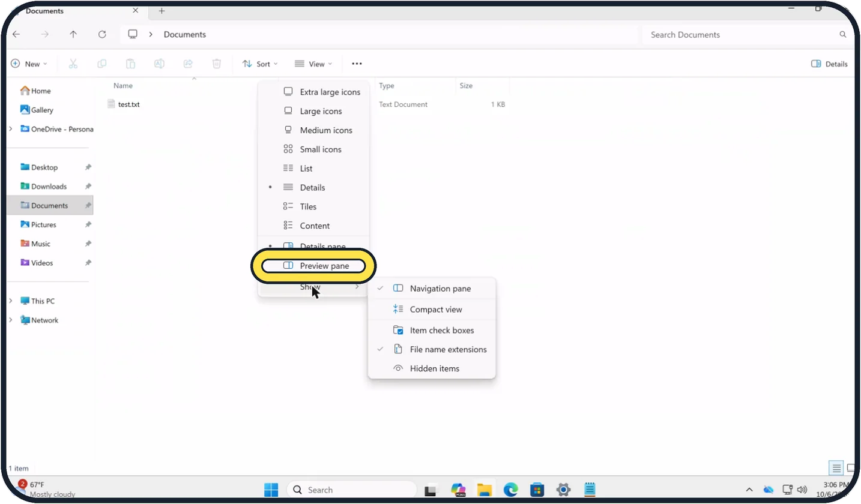Collapse the View dropdown in toolbar
The width and height of the screenshot is (861, 504).
pos(313,64)
